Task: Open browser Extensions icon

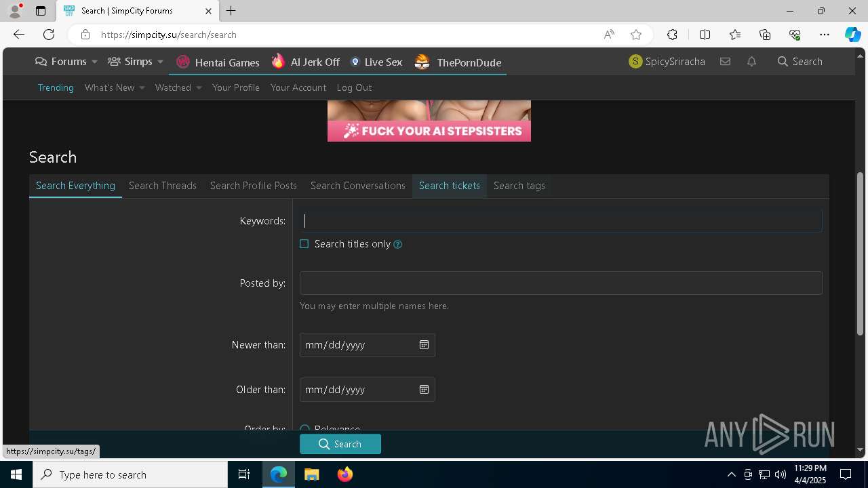Action: (x=672, y=35)
